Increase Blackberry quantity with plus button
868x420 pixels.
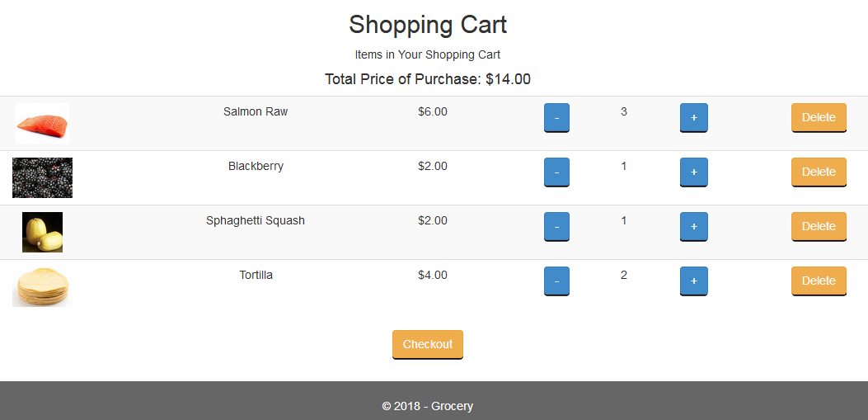[x=693, y=172]
